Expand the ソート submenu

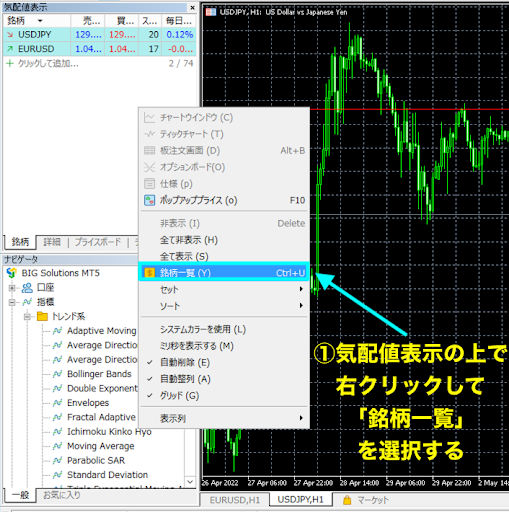(x=224, y=306)
